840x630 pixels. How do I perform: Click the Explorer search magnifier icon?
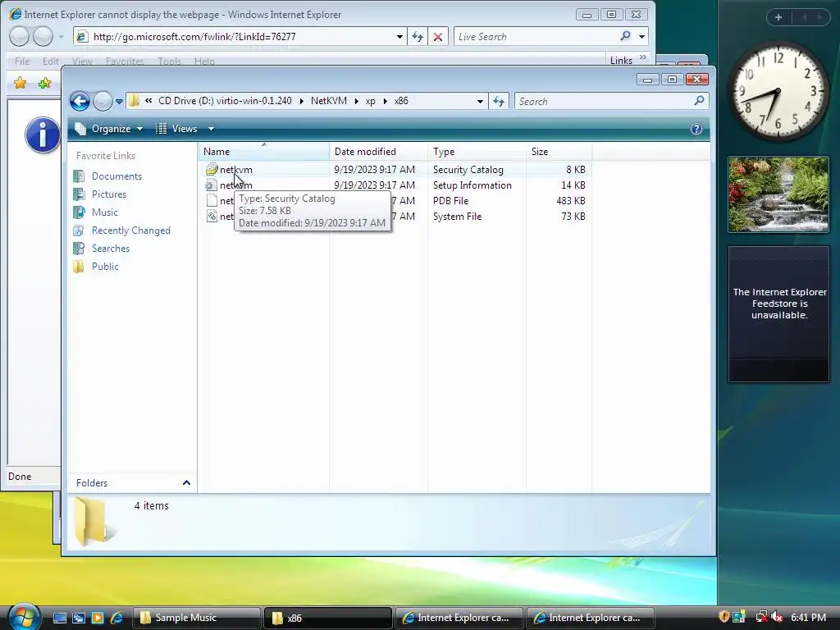tap(699, 101)
